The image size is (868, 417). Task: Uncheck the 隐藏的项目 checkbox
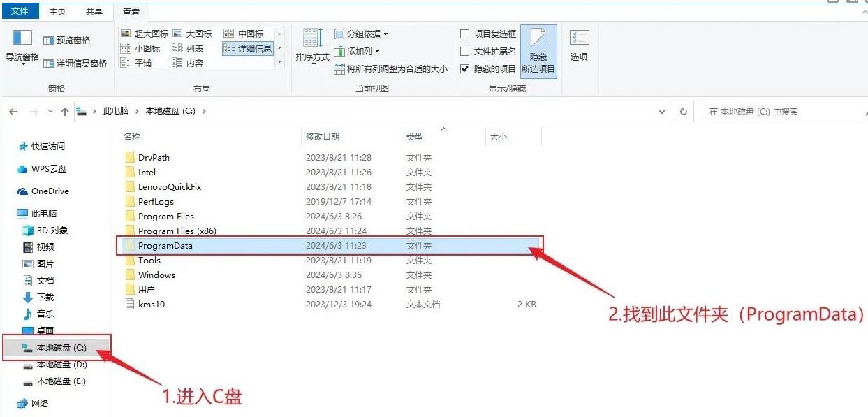point(465,68)
